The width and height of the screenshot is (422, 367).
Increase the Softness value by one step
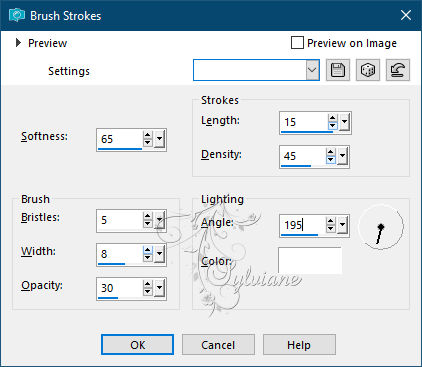click(x=147, y=135)
